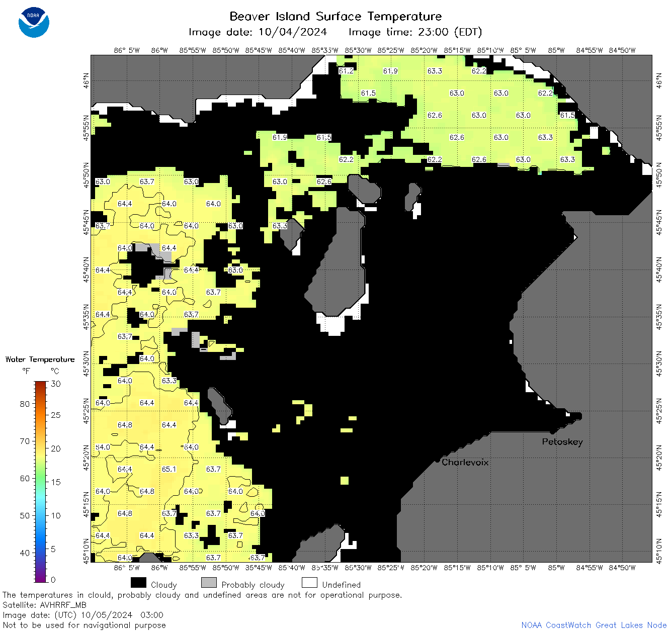Click the 25 Celsius tick label
The image size is (672, 633).
(x=56, y=415)
